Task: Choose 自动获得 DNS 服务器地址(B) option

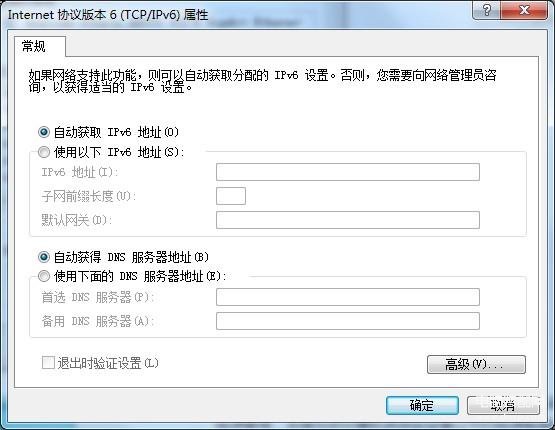Action: point(44,257)
